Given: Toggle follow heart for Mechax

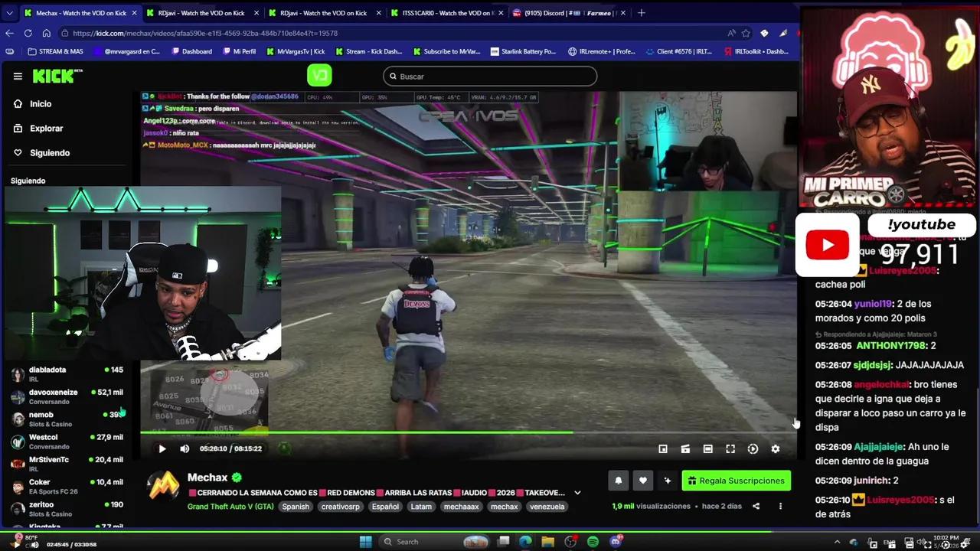Looking at the screenshot, I should [643, 481].
